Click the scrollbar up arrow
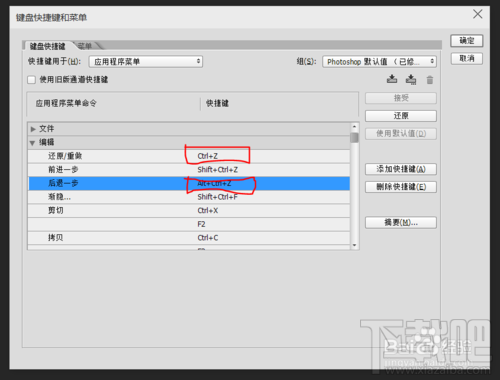 tap(354, 127)
